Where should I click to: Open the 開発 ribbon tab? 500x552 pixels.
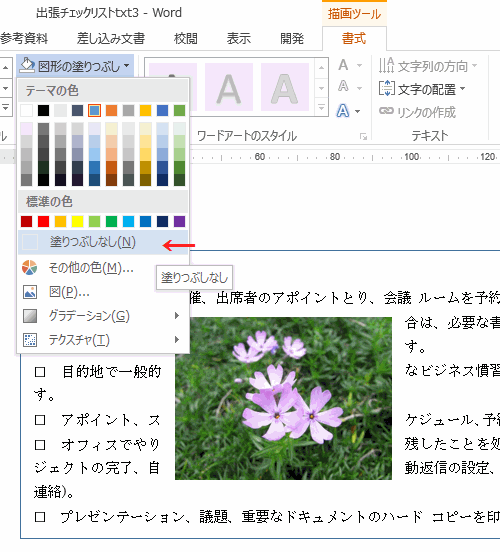[x=292, y=38]
